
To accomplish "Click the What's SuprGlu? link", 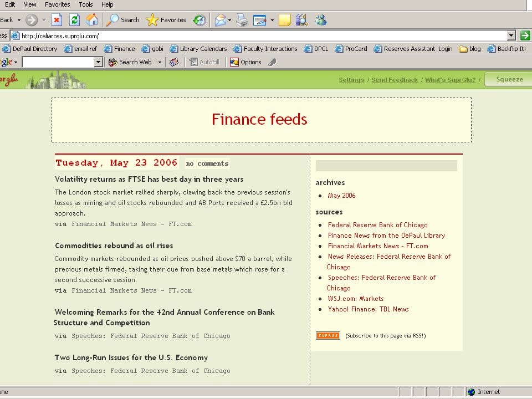I will point(450,80).
